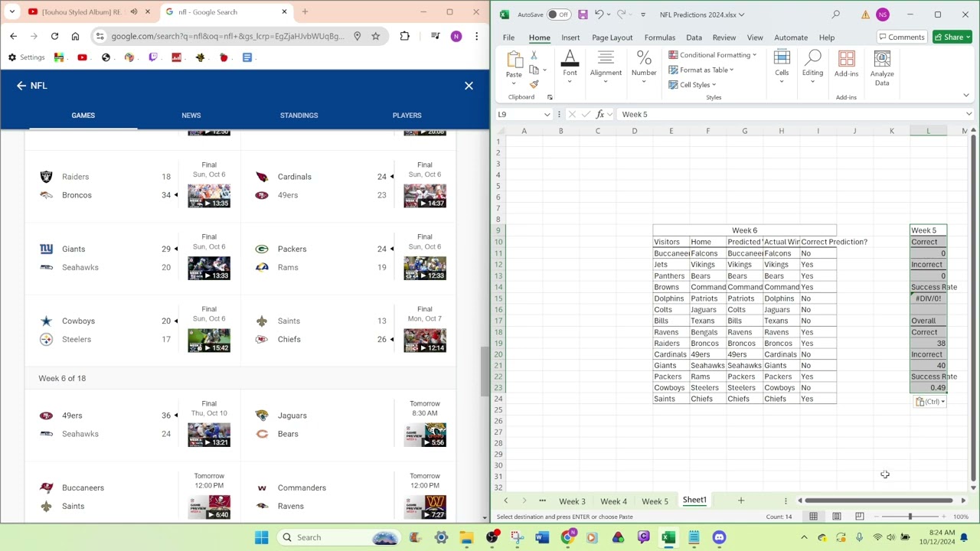Switch to the Week 4 sheet tab
The image size is (980, 551).
pyautogui.click(x=613, y=501)
